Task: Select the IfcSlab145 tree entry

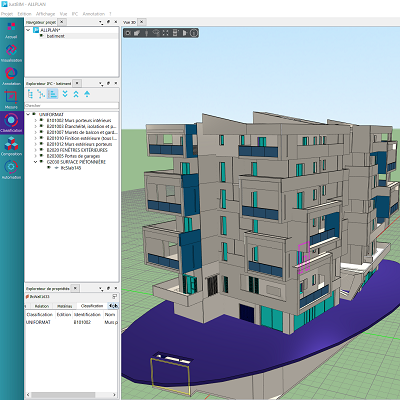Action: click(x=71, y=168)
